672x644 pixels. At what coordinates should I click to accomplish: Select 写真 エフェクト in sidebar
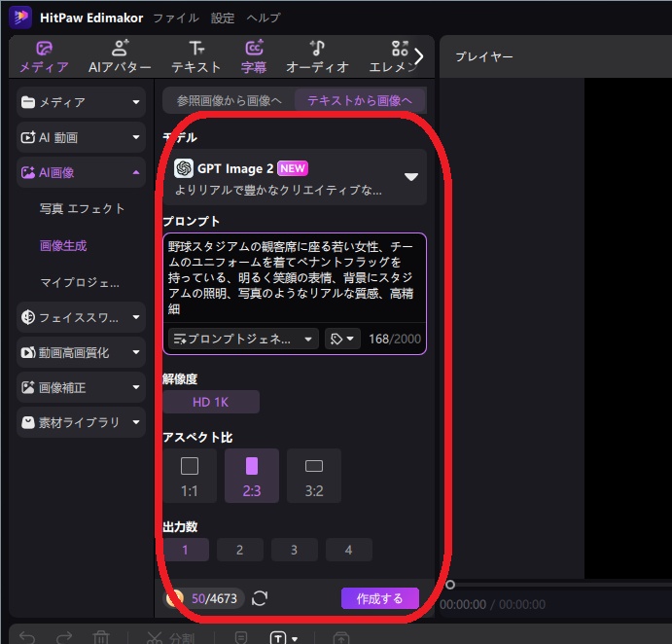click(x=83, y=209)
